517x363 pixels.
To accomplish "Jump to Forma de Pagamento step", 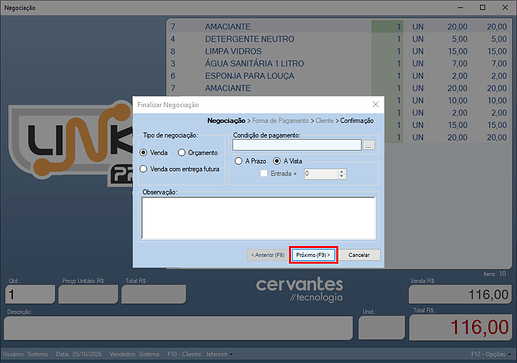I will (280, 120).
